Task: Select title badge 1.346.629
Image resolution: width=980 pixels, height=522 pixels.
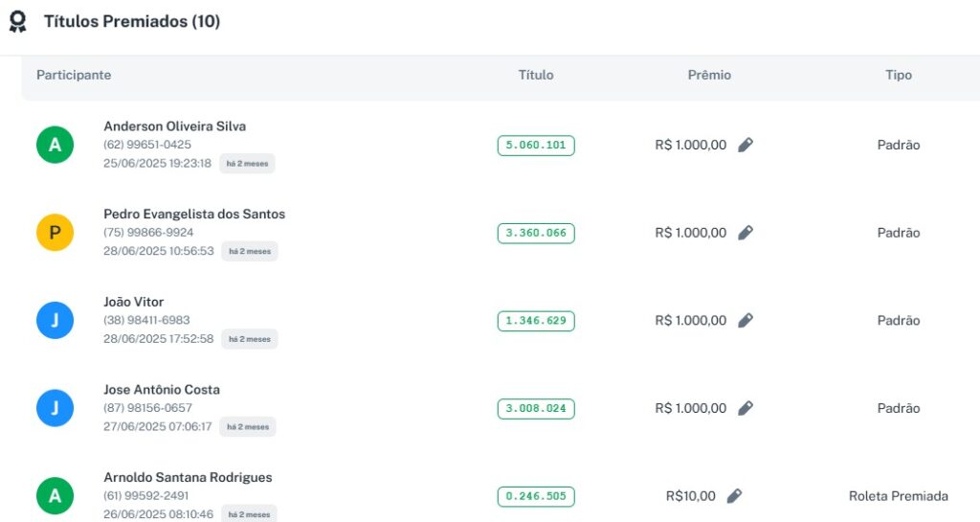Action: click(x=536, y=321)
